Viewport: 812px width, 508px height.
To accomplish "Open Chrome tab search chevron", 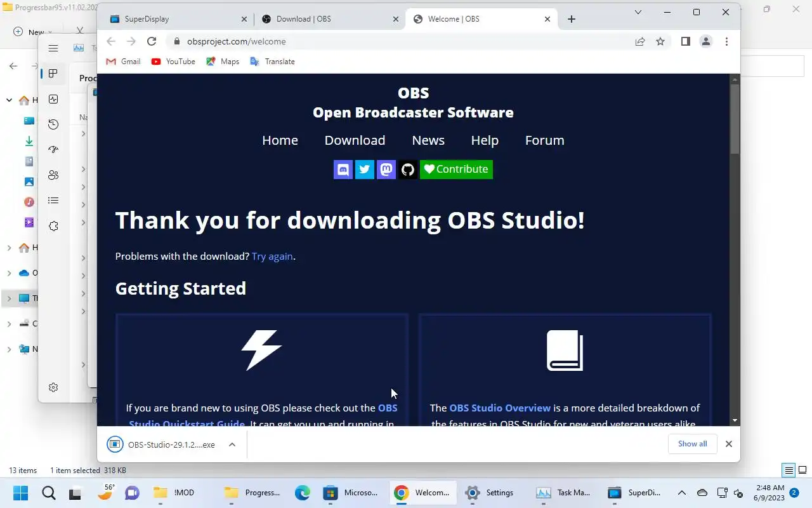I will [639, 12].
